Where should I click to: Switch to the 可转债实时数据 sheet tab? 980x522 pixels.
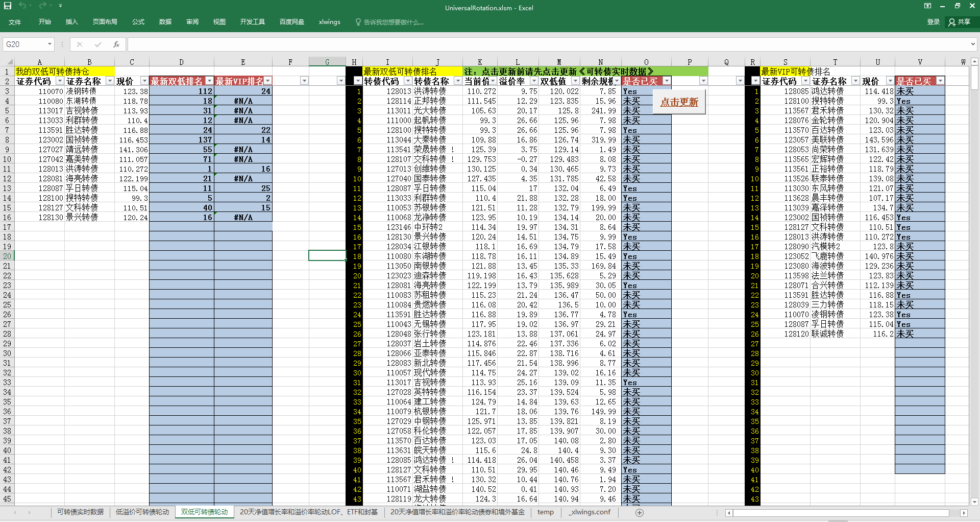[x=80, y=512]
